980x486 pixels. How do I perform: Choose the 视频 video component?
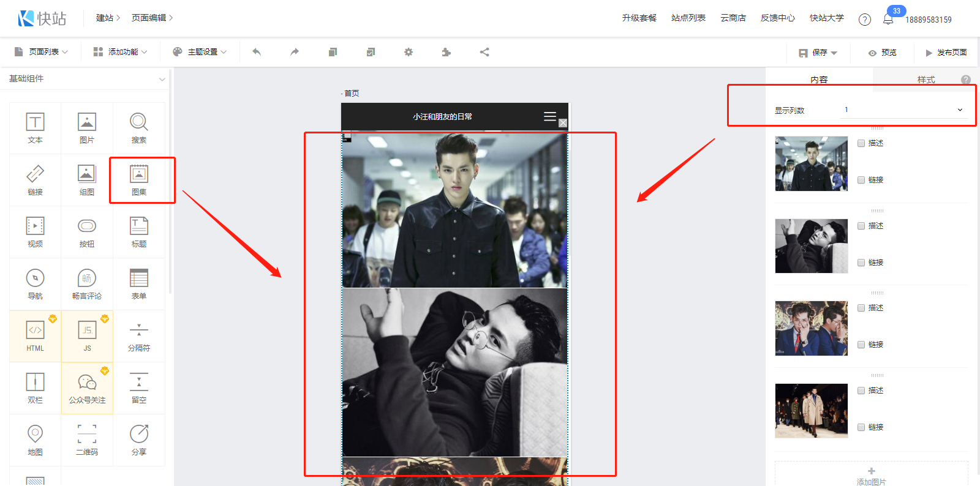[x=35, y=231]
